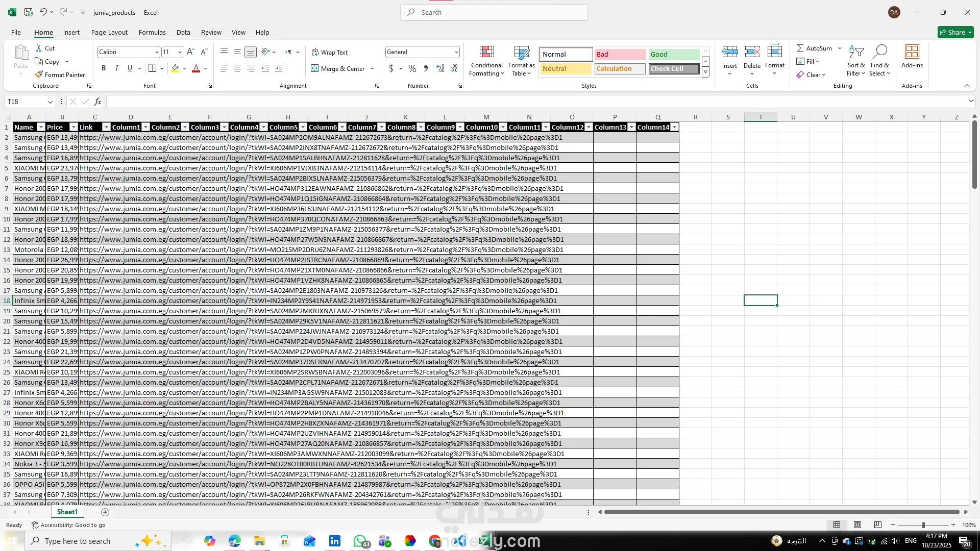Viewport: 980px width, 551px height.
Task: Open the Formulas ribbon tab
Action: pos(152,32)
